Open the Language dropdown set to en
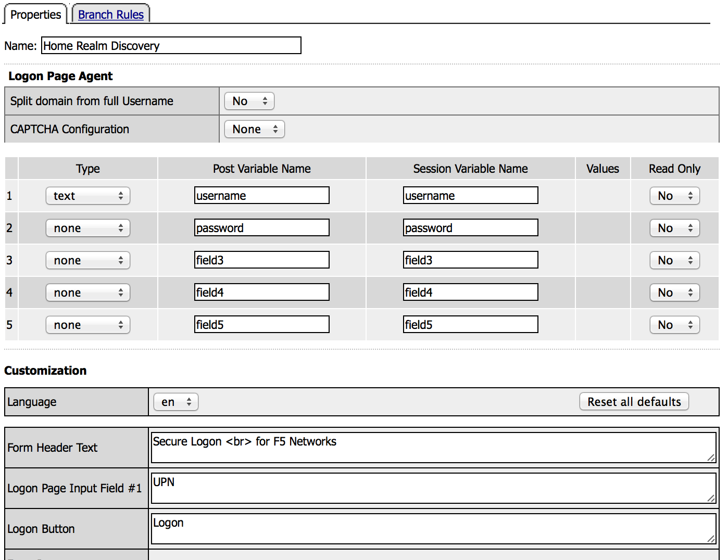 click(175, 402)
